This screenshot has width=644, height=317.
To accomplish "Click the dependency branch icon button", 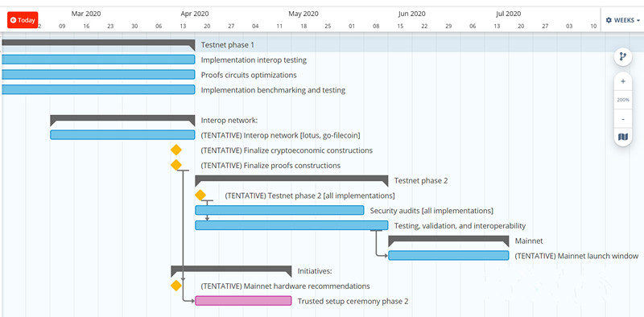I will coord(622,56).
